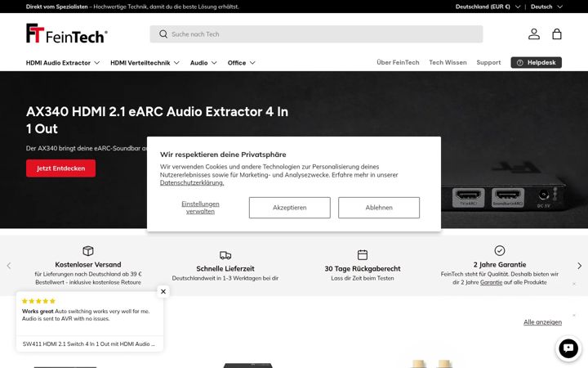Click the Kostenloser Versand box icon
This screenshot has width=588, height=368.
click(x=88, y=250)
